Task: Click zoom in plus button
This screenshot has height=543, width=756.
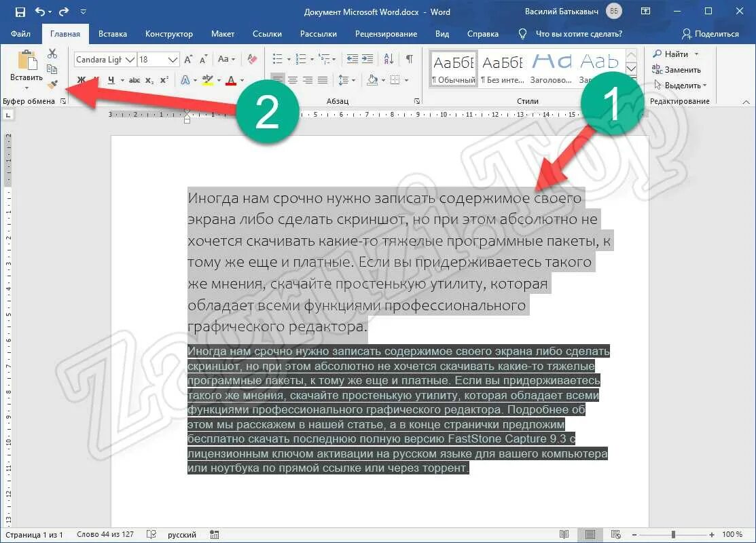Action: (x=712, y=534)
